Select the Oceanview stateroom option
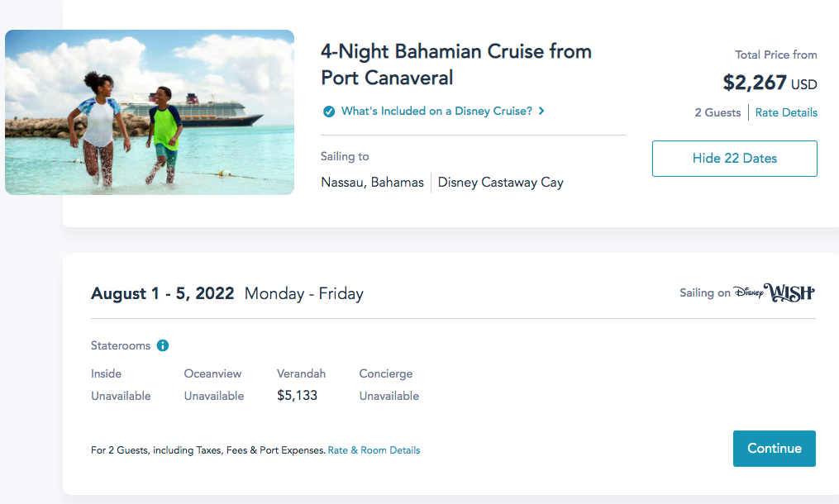This screenshot has width=839, height=504. [213, 373]
